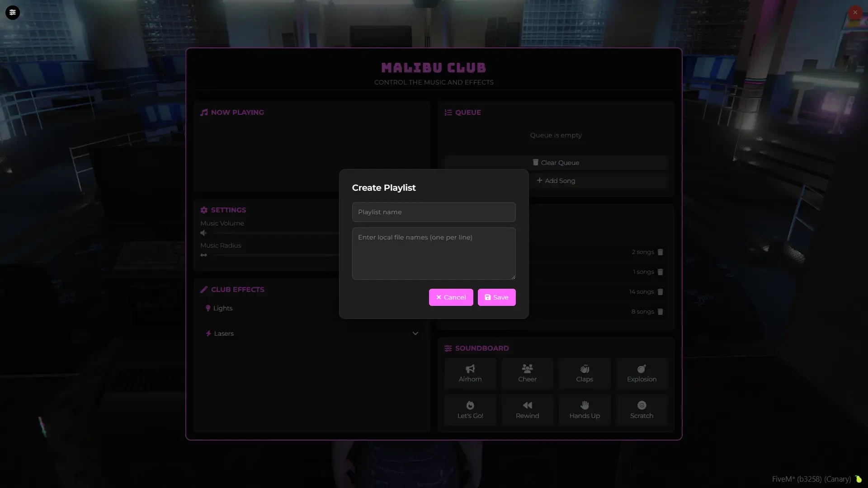Delete the playlist with 8 songs
868x488 pixels.
660,312
